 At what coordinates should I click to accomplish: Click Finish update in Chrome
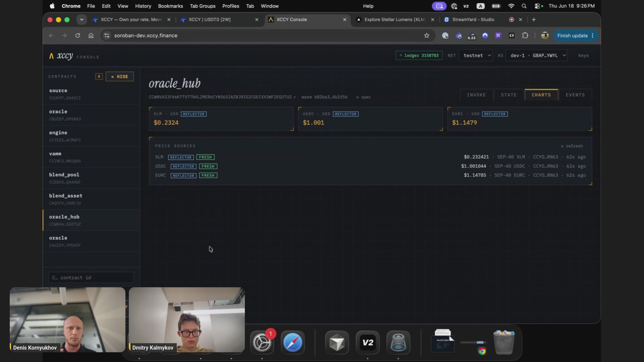click(575, 36)
